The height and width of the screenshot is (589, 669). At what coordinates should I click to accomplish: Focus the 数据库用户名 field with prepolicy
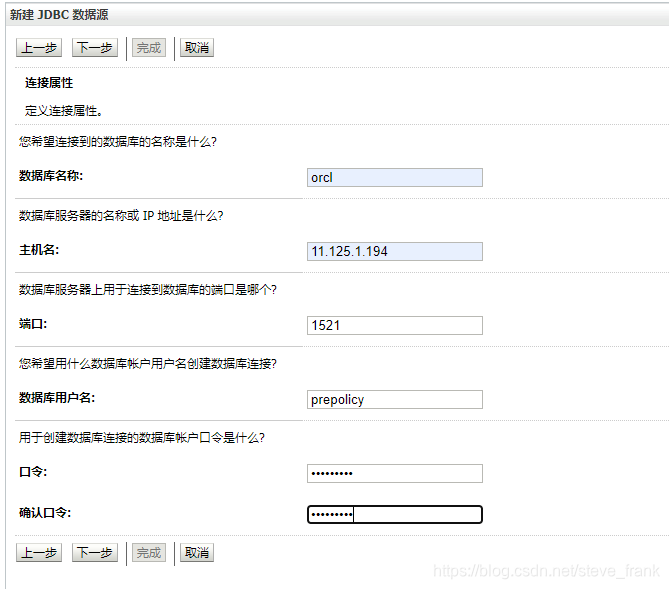pyautogui.click(x=395, y=399)
